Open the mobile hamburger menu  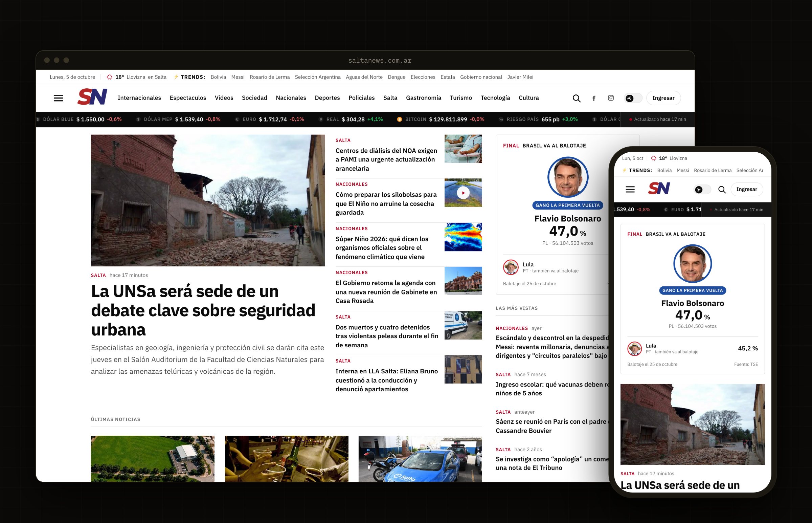(630, 190)
